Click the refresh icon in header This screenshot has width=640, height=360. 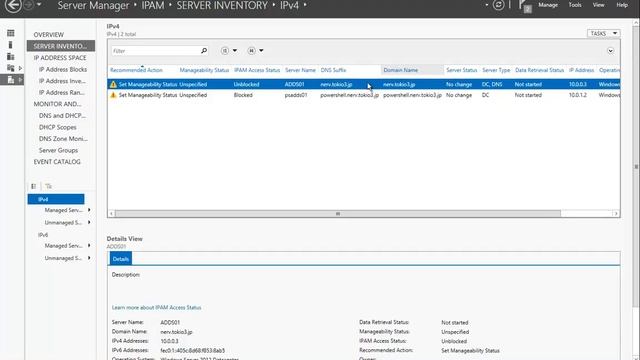tap(498, 5)
